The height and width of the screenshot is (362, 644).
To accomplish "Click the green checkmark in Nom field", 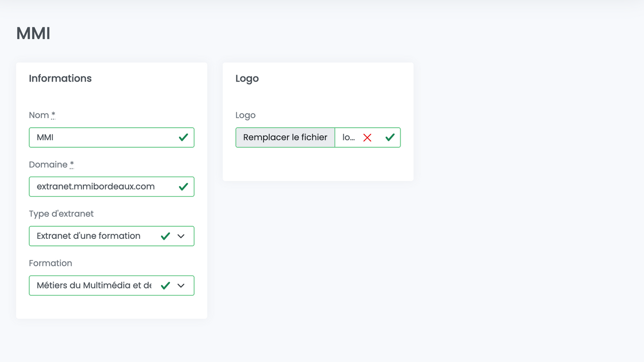I will 183,137.
